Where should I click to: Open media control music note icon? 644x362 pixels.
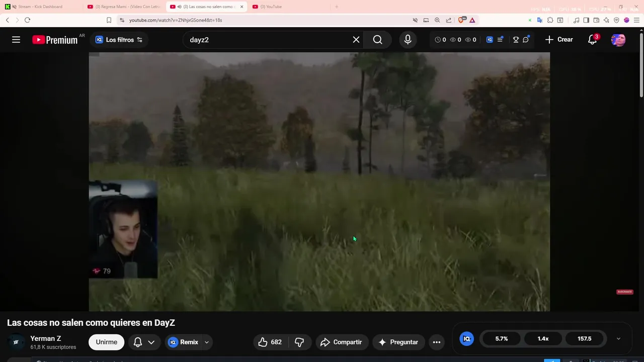576,20
